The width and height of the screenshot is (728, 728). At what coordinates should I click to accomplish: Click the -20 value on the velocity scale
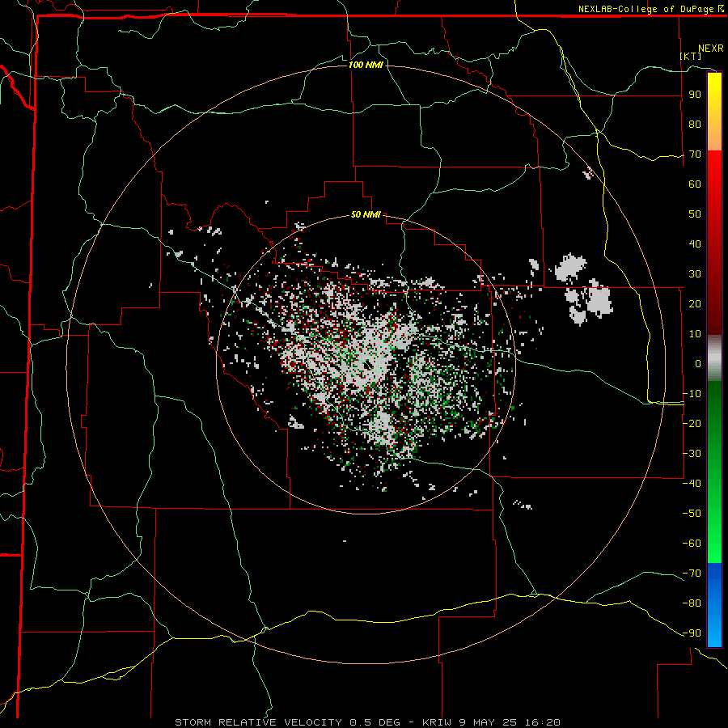tap(692, 424)
